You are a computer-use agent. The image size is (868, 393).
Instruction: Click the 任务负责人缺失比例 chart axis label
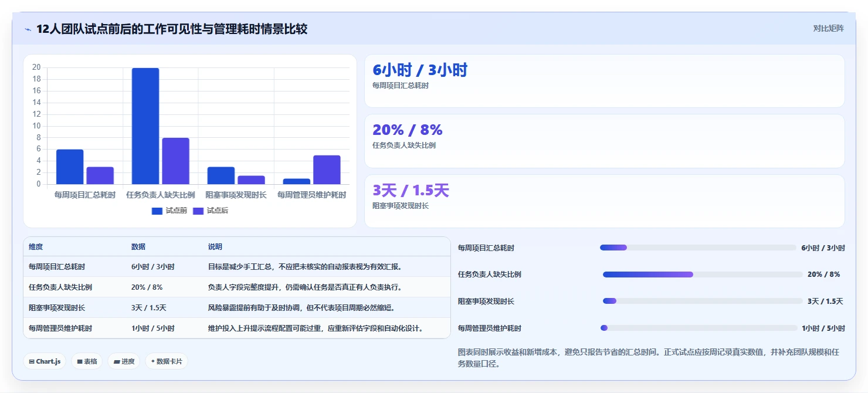161,195
